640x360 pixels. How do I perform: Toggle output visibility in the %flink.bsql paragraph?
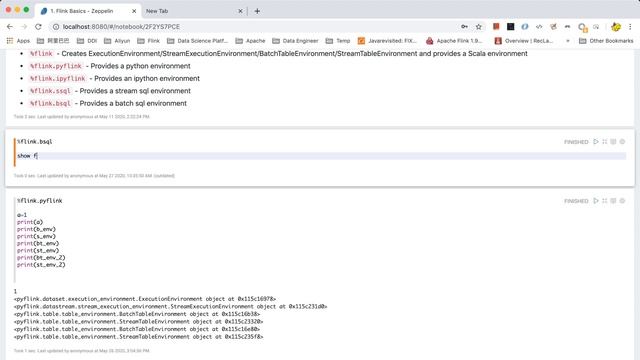(613, 142)
